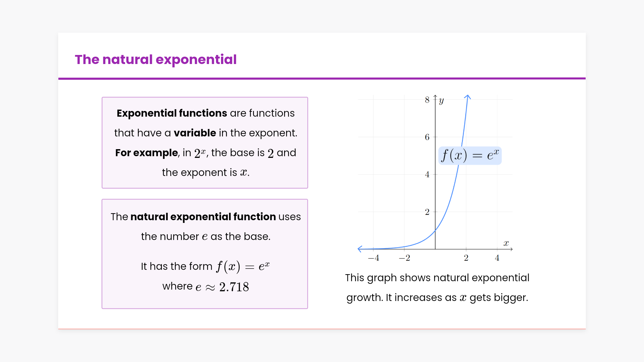Screen dimensions: 644x362
Task: Click the slide title "The natural exponential"
Action: pyautogui.click(x=156, y=60)
